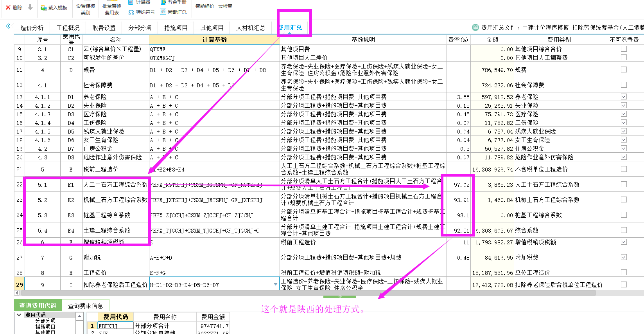644x334 pixels.
Task: Check non-competitive box for 税前工程造价 row
Action: (x=624, y=169)
